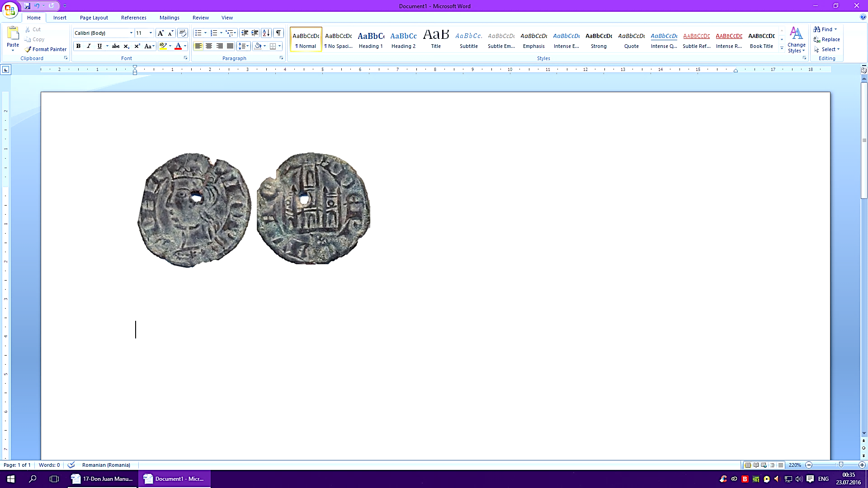868x488 pixels.
Task: Apply the Heading 1 style
Action: click(371, 39)
